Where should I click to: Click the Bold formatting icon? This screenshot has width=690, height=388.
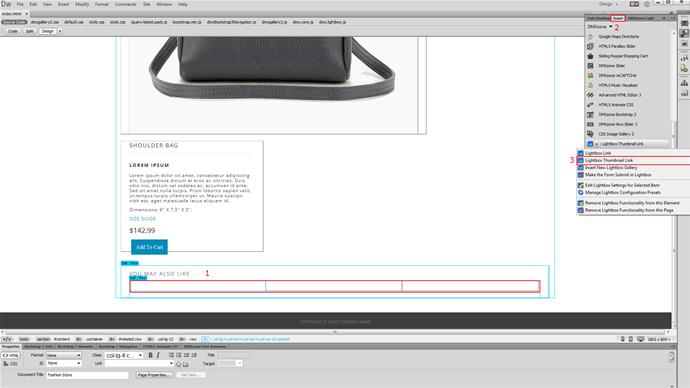[x=150, y=355]
